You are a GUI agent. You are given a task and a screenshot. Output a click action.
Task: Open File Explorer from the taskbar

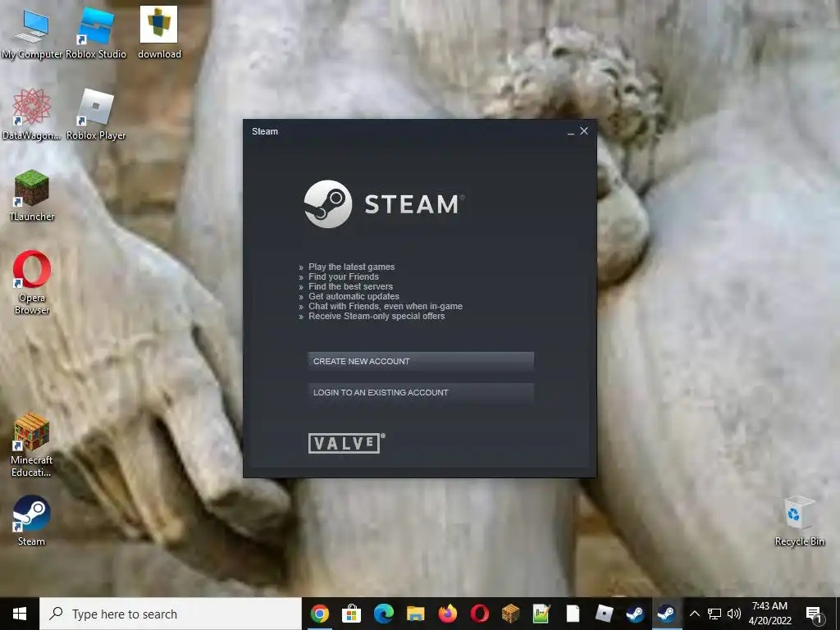coord(415,614)
